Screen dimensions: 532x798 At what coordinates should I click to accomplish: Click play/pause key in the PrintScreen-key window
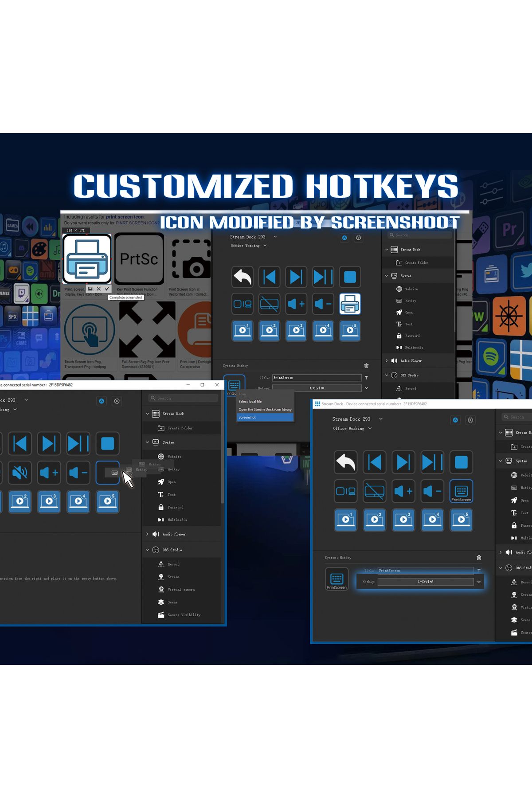[432, 462]
